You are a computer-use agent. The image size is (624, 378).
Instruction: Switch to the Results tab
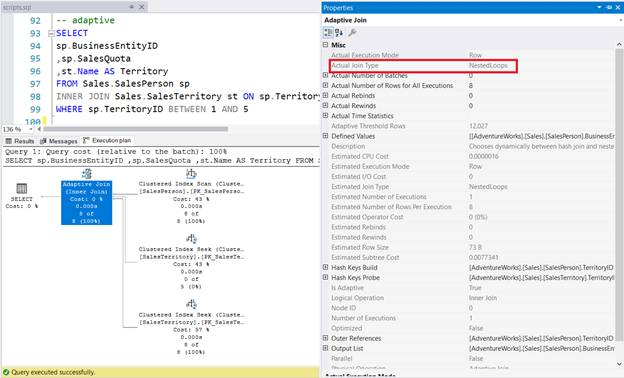click(20, 141)
